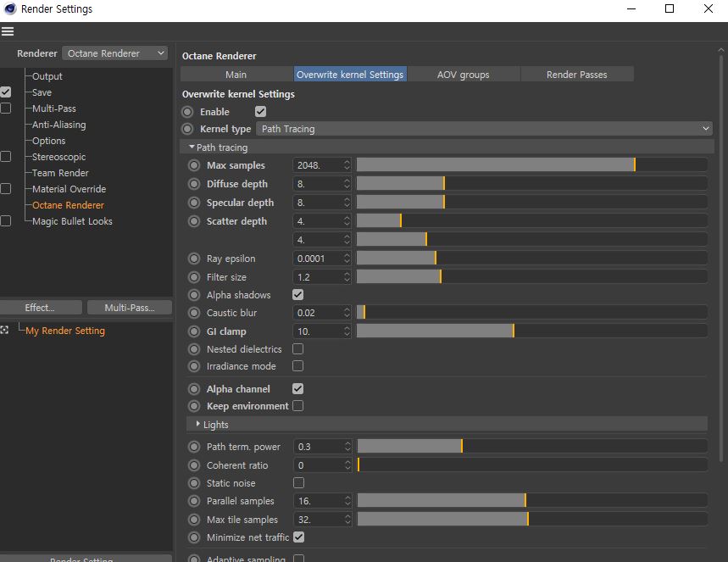
Task: Click the Cinema 4D app icon in title bar
Action: click(10, 8)
